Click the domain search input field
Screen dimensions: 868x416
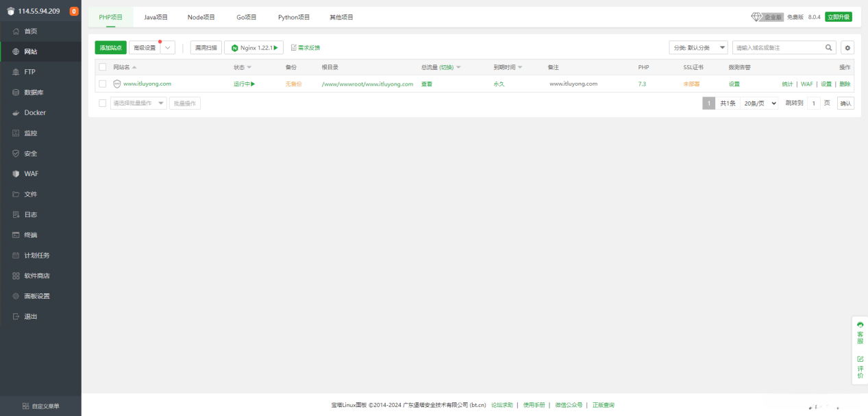tap(778, 48)
